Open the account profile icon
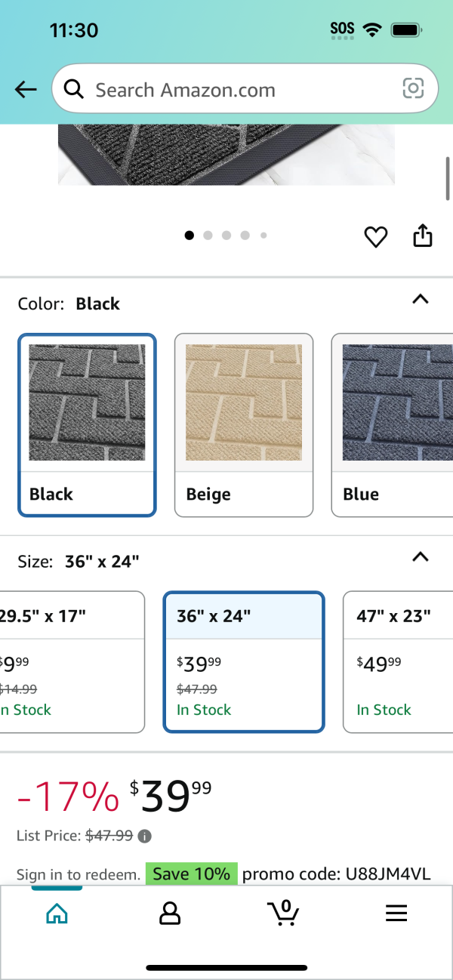This screenshot has width=453, height=980. [x=170, y=914]
